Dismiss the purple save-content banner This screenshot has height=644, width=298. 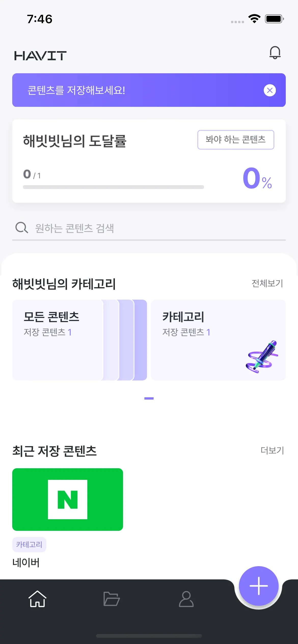270,90
